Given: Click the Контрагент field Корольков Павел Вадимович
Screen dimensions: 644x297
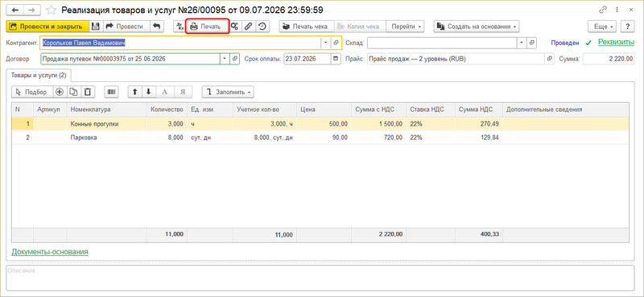Looking at the screenshot, I should coord(180,43).
